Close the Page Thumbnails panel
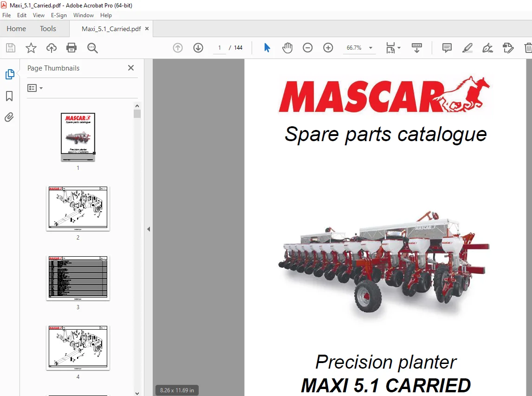The width and height of the screenshot is (532, 396). pyautogui.click(x=131, y=68)
